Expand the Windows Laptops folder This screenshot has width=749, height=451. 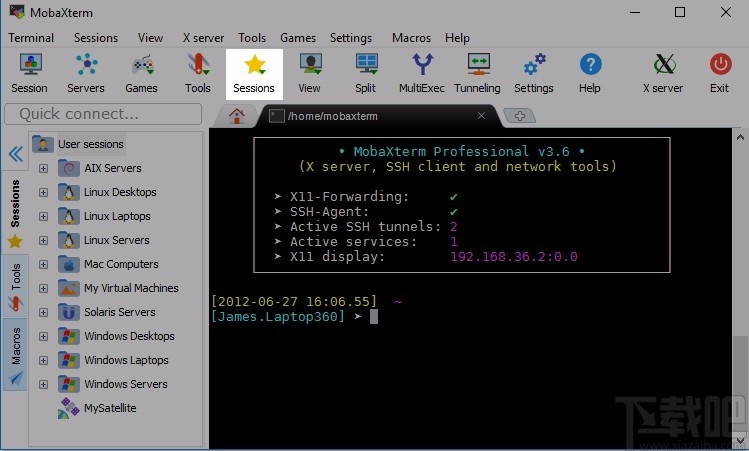pos(43,360)
